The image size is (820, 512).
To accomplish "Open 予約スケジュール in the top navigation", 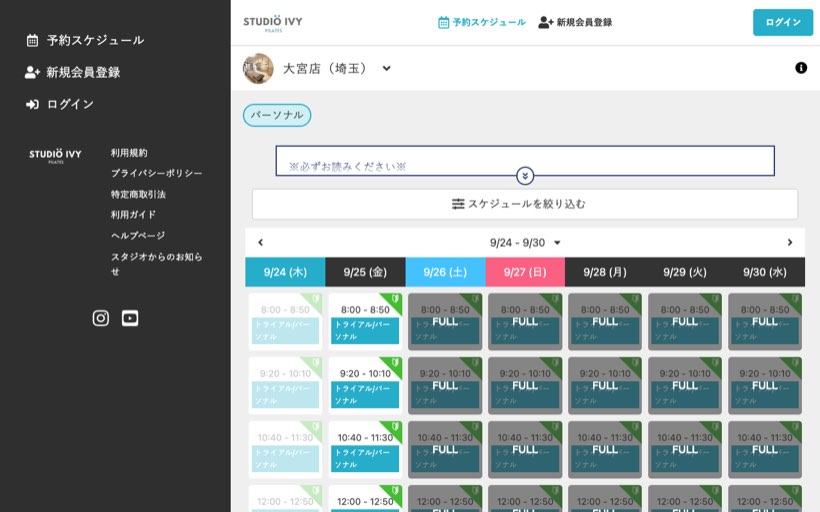I will pos(482,22).
